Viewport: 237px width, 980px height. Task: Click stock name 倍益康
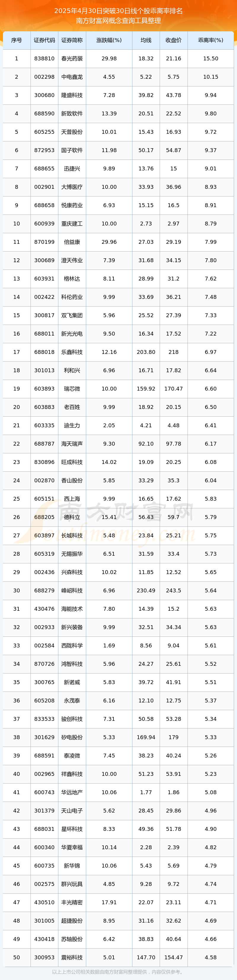pos(72,242)
